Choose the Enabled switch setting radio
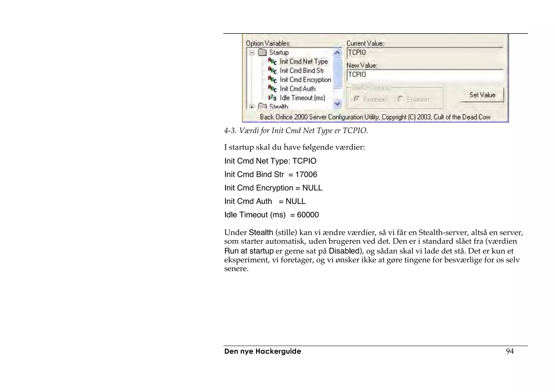Image resolution: width=555 pixels, height=392 pixels. 413,99
